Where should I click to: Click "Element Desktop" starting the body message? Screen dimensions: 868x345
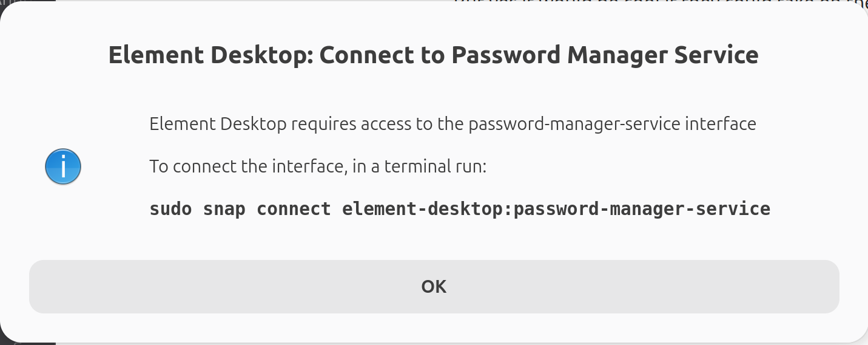tap(218, 124)
